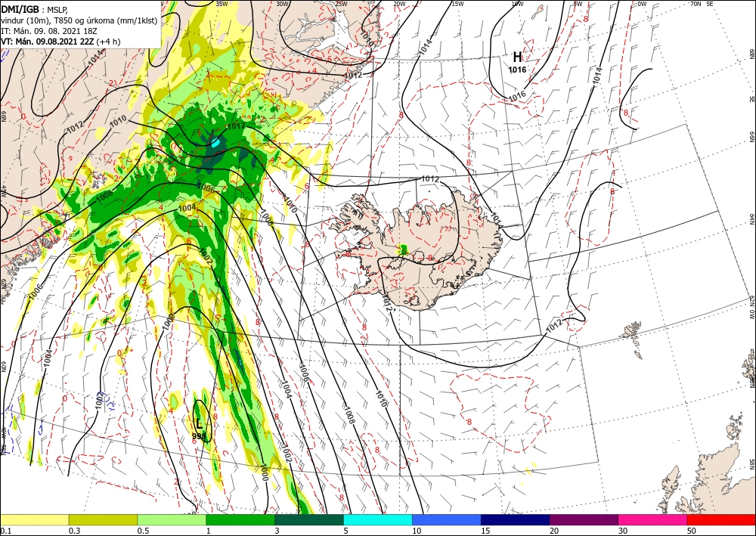The image size is (756, 536).
Task: Click the red 50+ legend color segment
Action: tap(721, 519)
